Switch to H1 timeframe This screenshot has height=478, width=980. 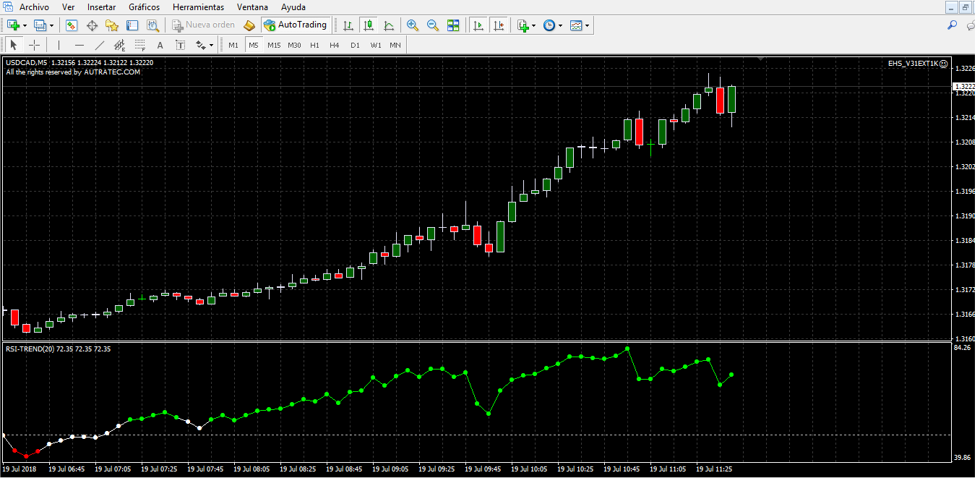click(x=314, y=45)
